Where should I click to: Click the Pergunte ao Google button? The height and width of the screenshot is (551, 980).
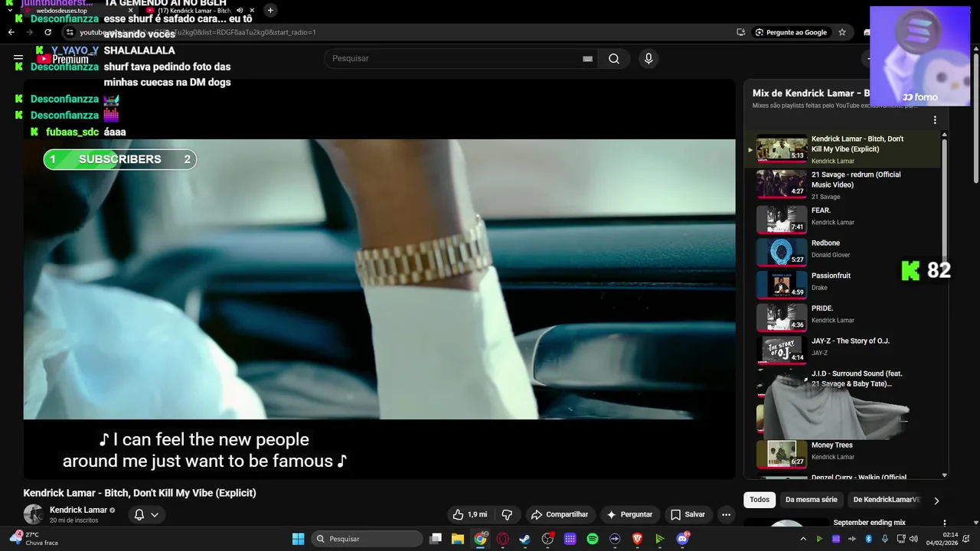point(791,32)
